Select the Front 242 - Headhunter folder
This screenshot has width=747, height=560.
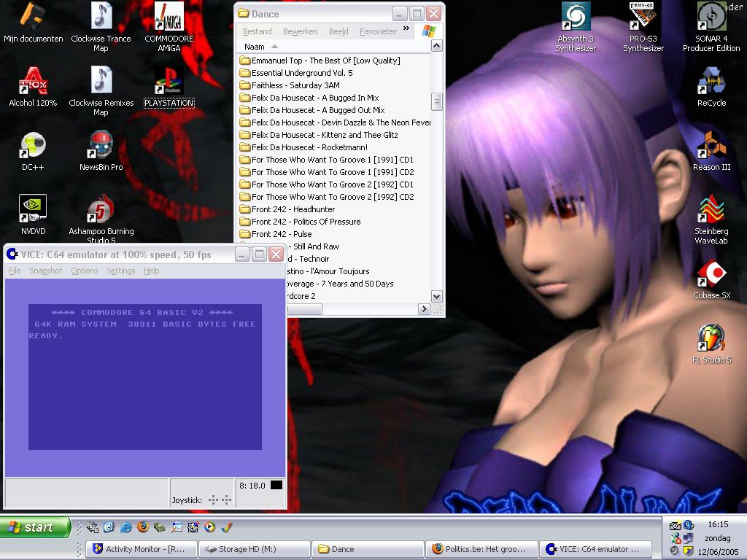(293, 209)
